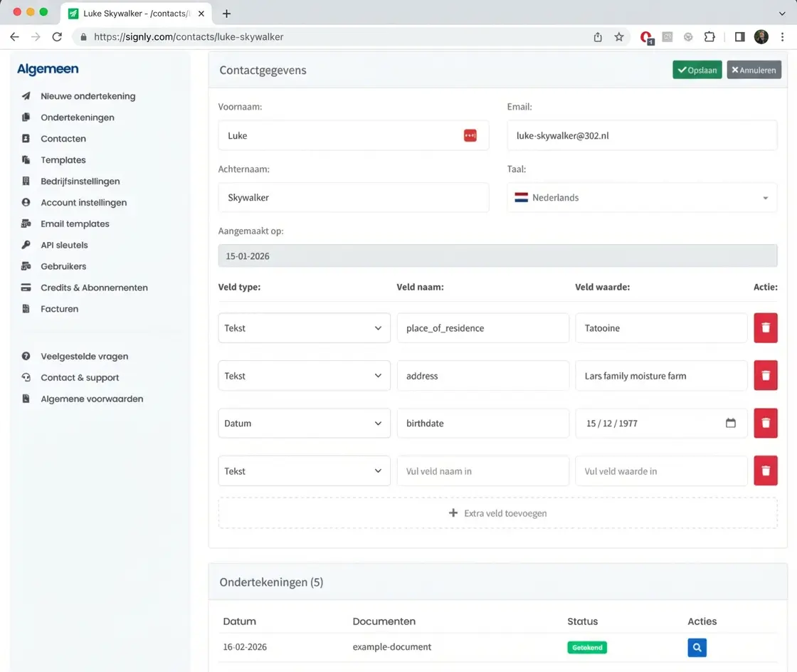Navigate to API sleutels menu item
This screenshot has width=797, height=672.
tap(64, 245)
